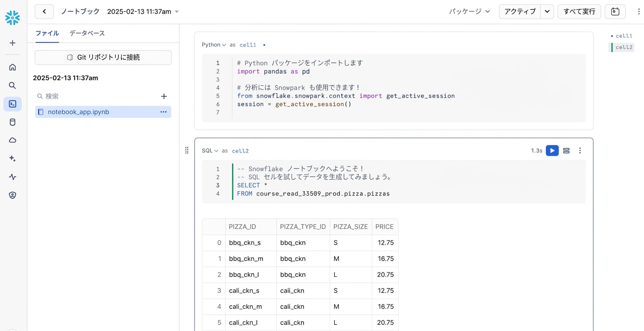The height and width of the screenshot is (331, 644).
Task: Open notebook_app.ipynb more options ellipsis
Action: (163, 112)
